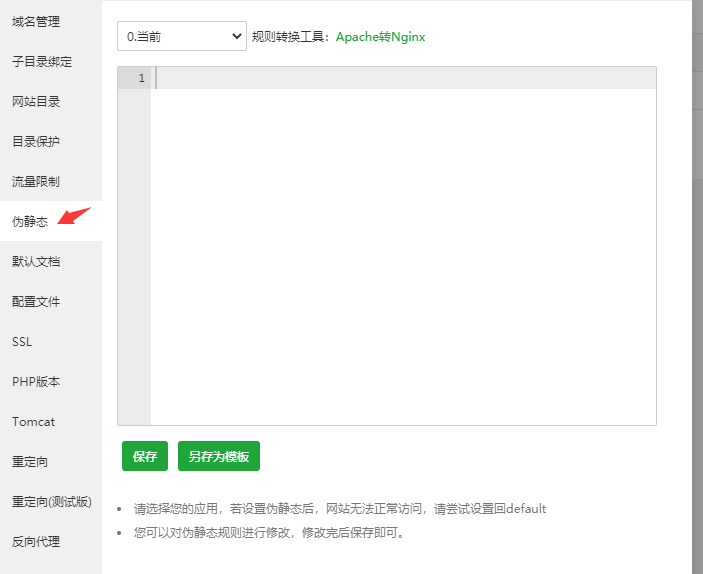
Task: Open the 默认文档 tab
Action: pos(51,261)
